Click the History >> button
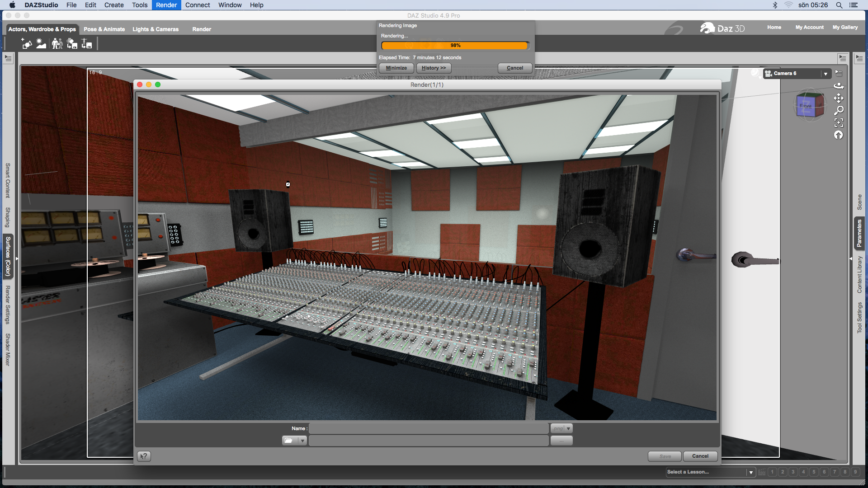The height and width of the screenshot is (488, 868). click(434, 68)
